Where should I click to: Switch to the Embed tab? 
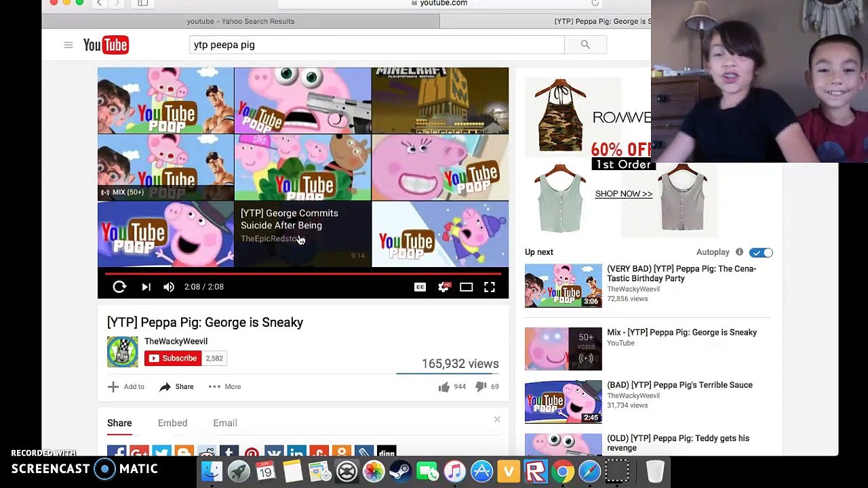(x=172, y=423)
